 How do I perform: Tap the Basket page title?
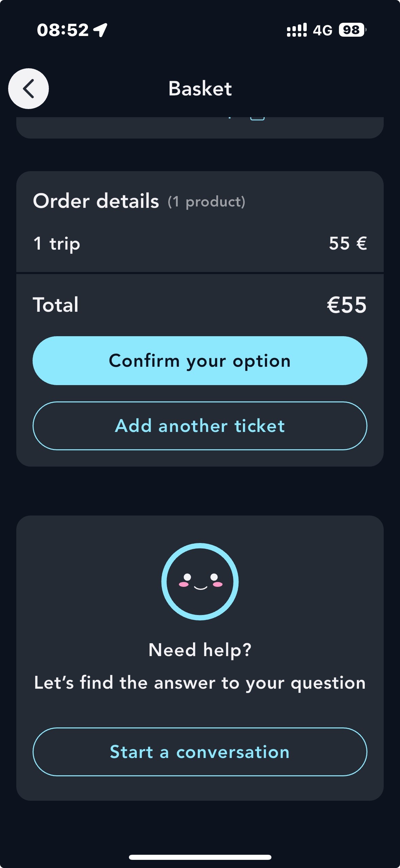(x=200, y=89)
